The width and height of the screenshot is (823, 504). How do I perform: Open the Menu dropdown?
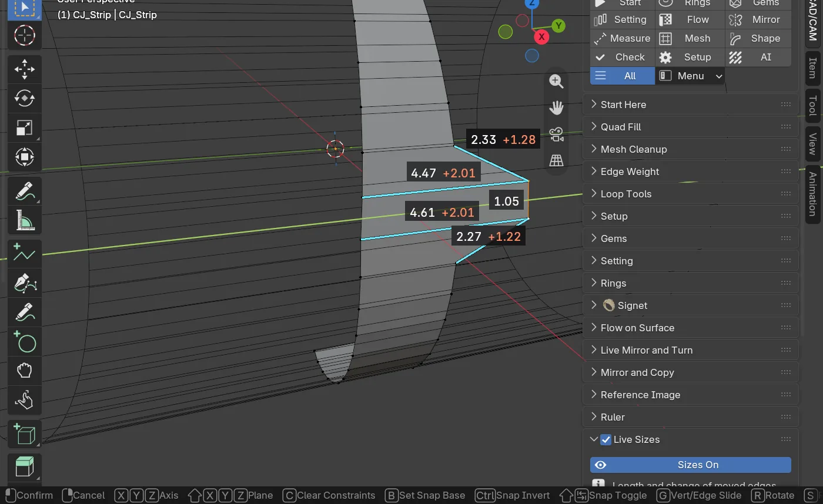[x=690, y=76]
